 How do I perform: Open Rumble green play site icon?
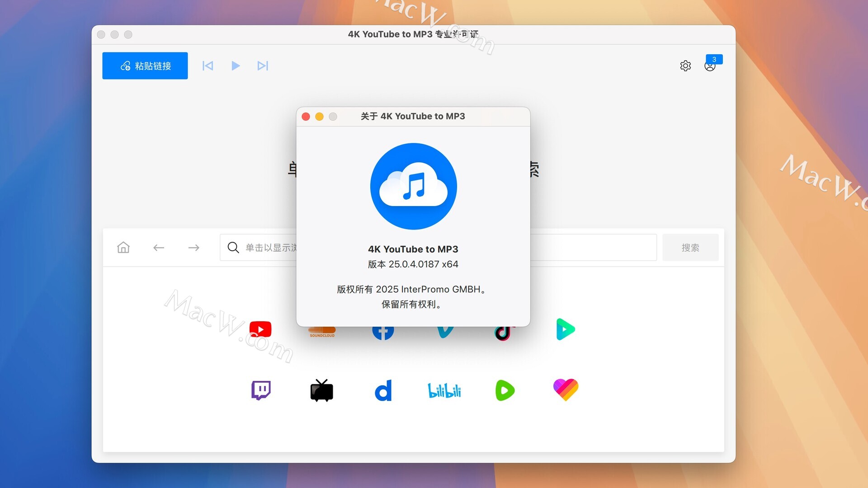(505, 390)
